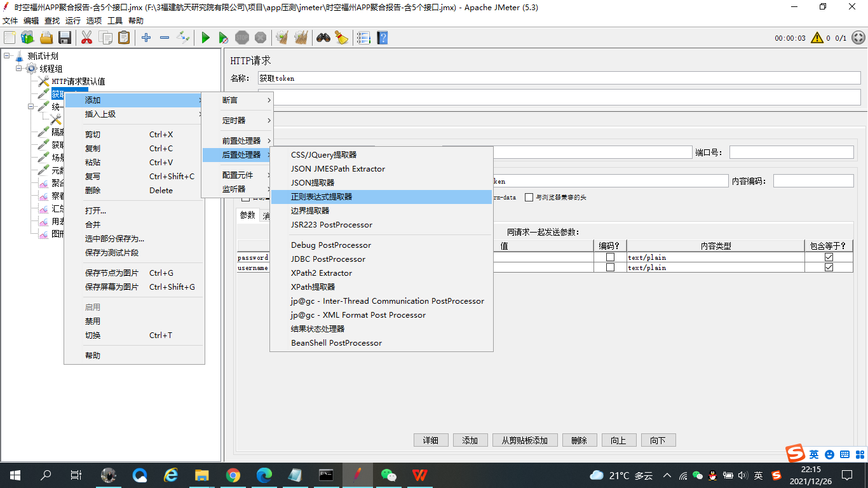868x488 pixels.
Task: Toggle 编码? checkbox in username row
Action: tap(610, 268)
